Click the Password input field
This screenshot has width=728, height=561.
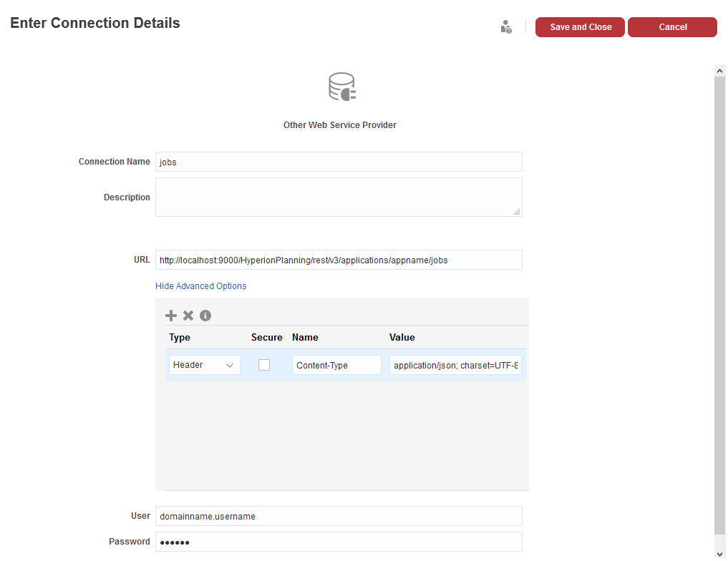[339, 542]
